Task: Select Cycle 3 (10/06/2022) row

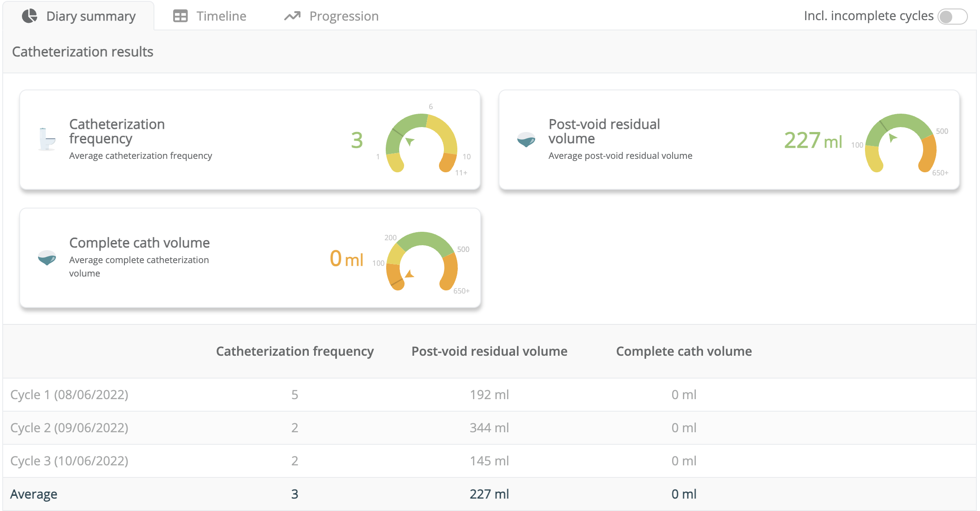Action: point(490,461)
